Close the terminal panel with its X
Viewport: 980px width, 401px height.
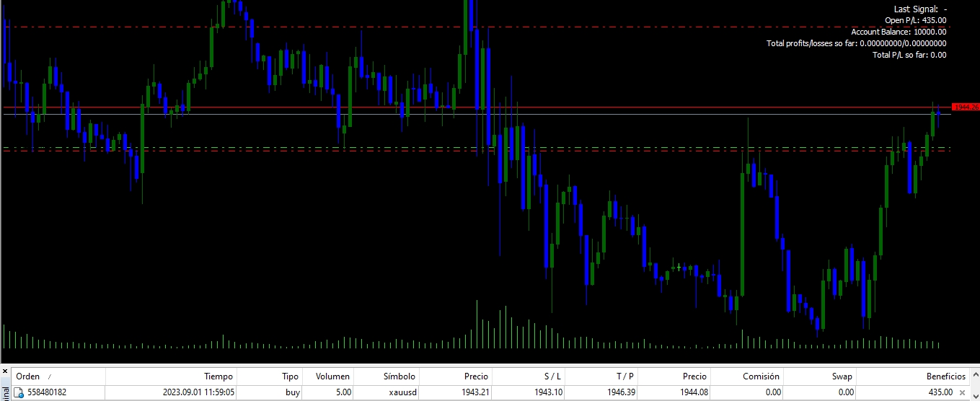(5, 371)
